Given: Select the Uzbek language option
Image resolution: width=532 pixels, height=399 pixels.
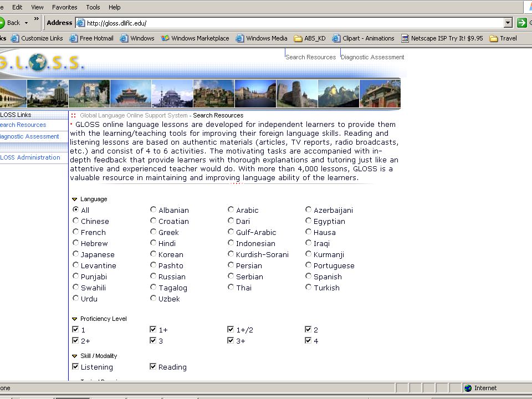Looking at the screenshot, I should tap(154, 298).
